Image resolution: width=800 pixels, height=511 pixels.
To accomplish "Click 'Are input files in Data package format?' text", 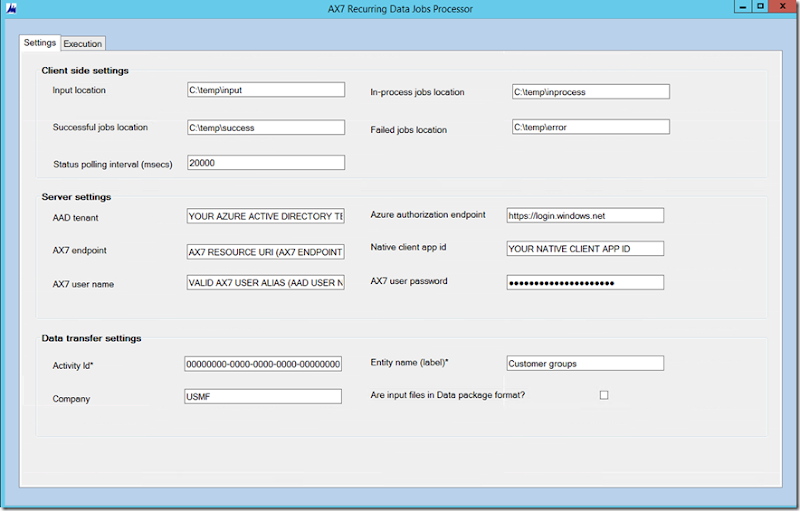I will point(447,395).
